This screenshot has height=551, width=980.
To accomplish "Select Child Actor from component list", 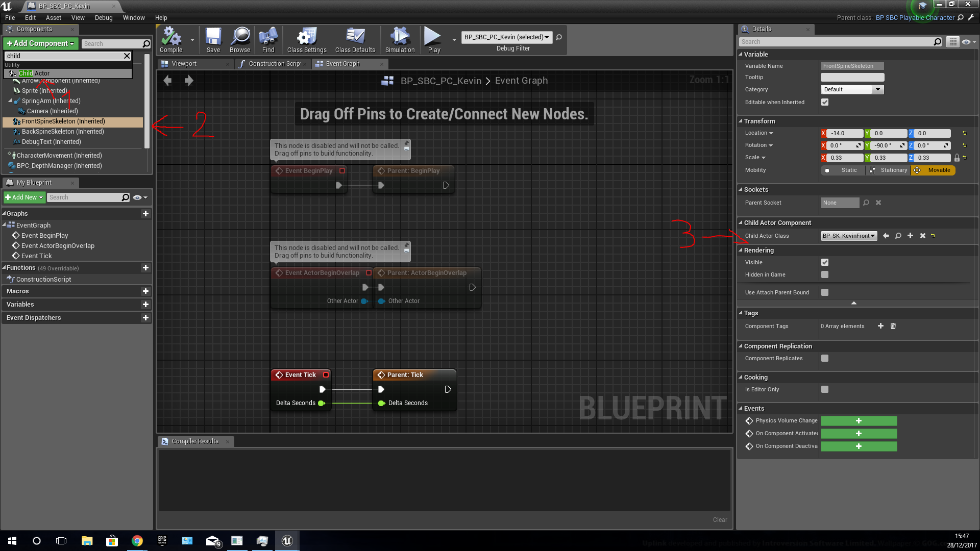I will pyautogui.click(x=68, y=73).
